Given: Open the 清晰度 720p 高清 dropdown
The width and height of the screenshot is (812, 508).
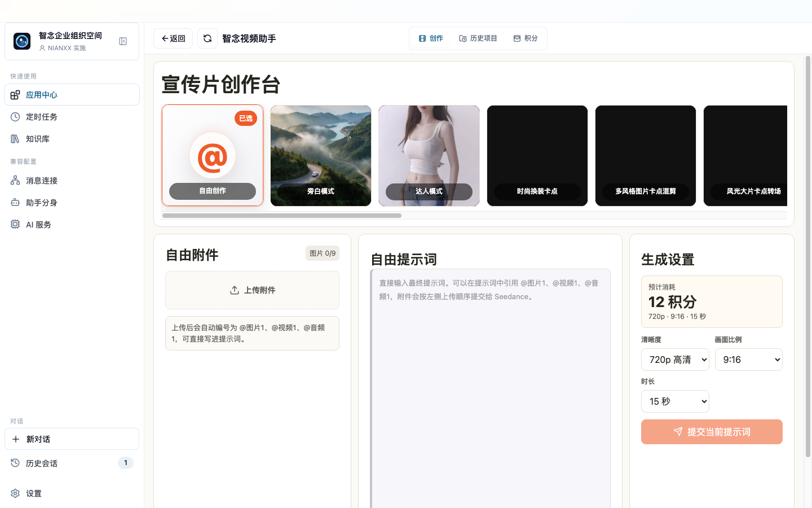Looking at the screenshot, I should tap(675, 360).
